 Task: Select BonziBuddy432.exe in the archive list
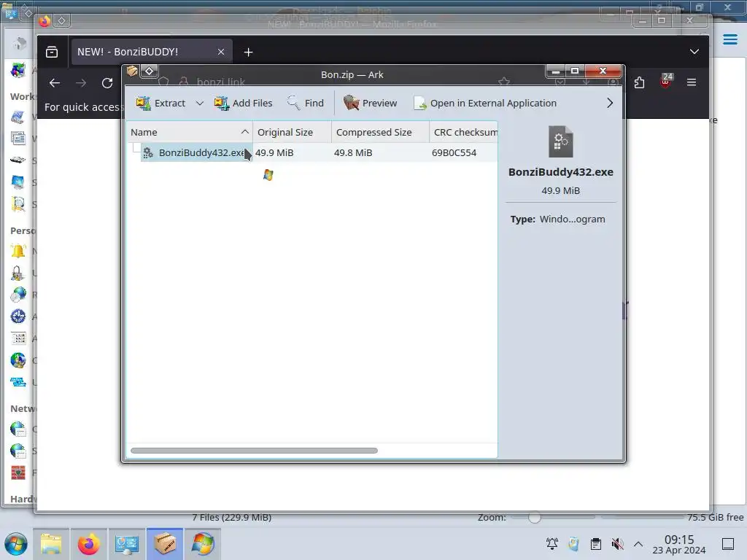tap(196, 153)
